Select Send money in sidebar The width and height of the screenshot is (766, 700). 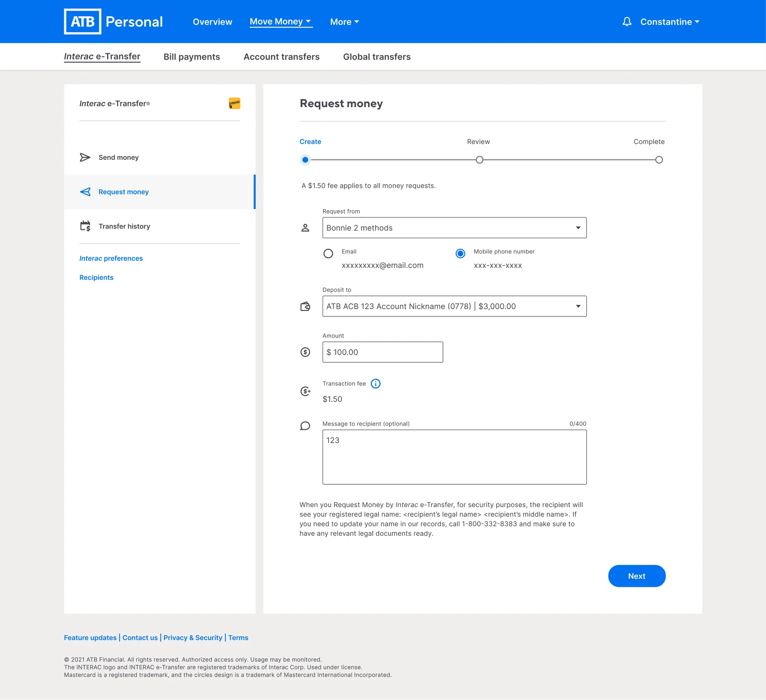pyautogui.click(x=160, y=157)
